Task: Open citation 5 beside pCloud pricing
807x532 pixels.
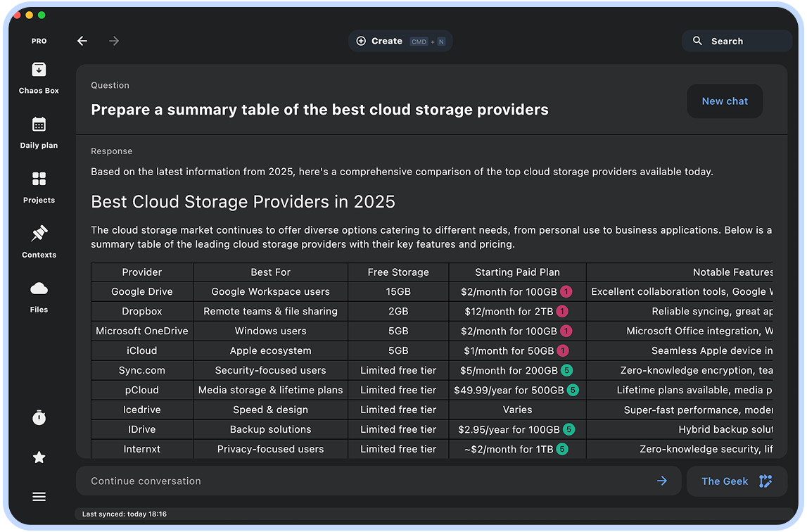Action: [573, 390]
